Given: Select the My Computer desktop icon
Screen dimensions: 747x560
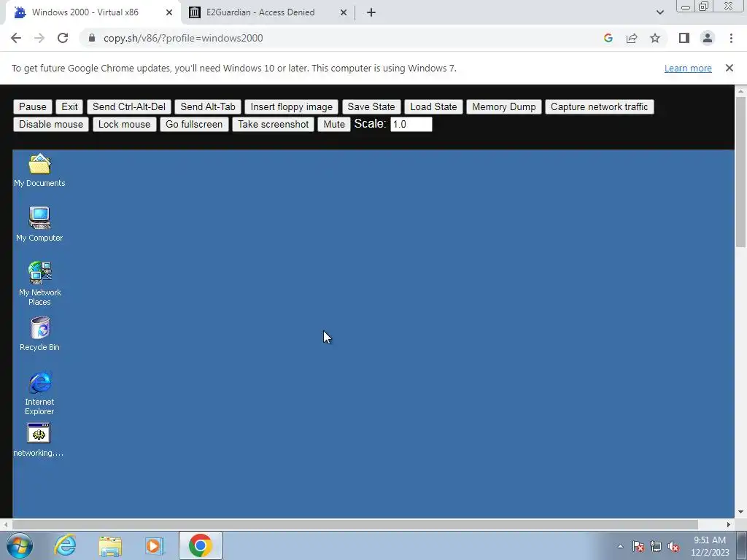Looking at the screenshot, I should (39, 224).
